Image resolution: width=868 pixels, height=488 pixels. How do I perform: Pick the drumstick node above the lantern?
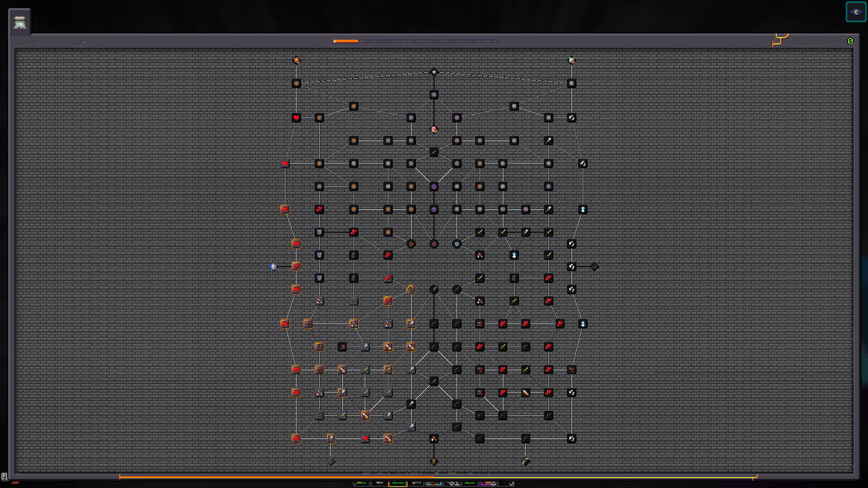pos(434,439)
